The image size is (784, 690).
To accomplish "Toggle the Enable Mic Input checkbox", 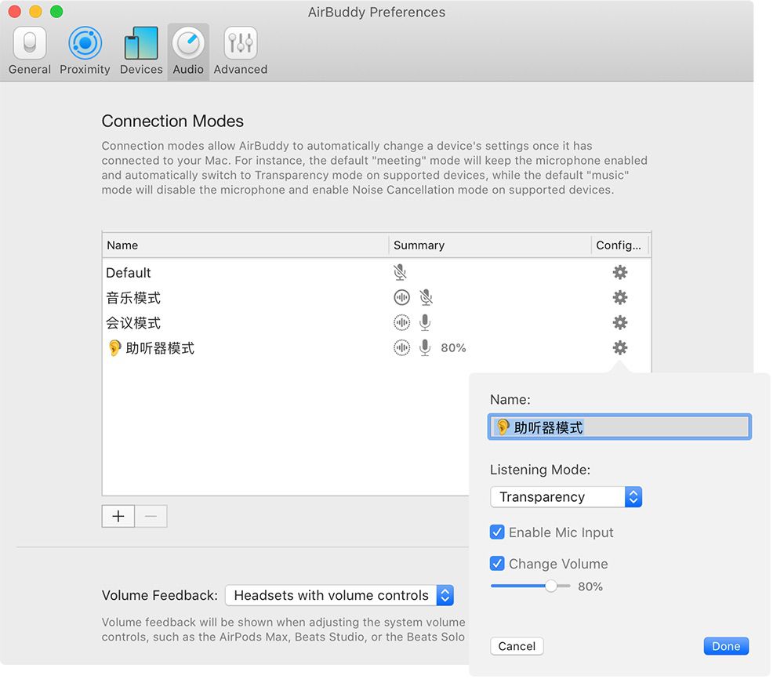I will click(x=497, y=532).
